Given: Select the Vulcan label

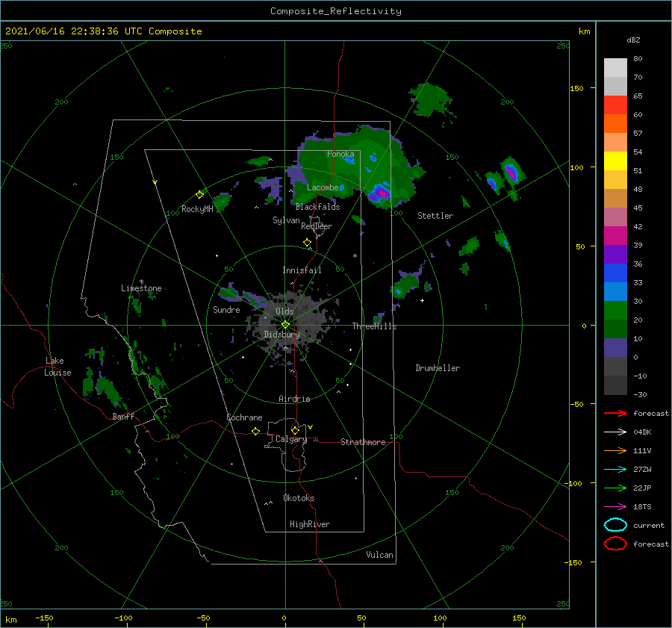Looking at the screenshot, I should point(380,555).
